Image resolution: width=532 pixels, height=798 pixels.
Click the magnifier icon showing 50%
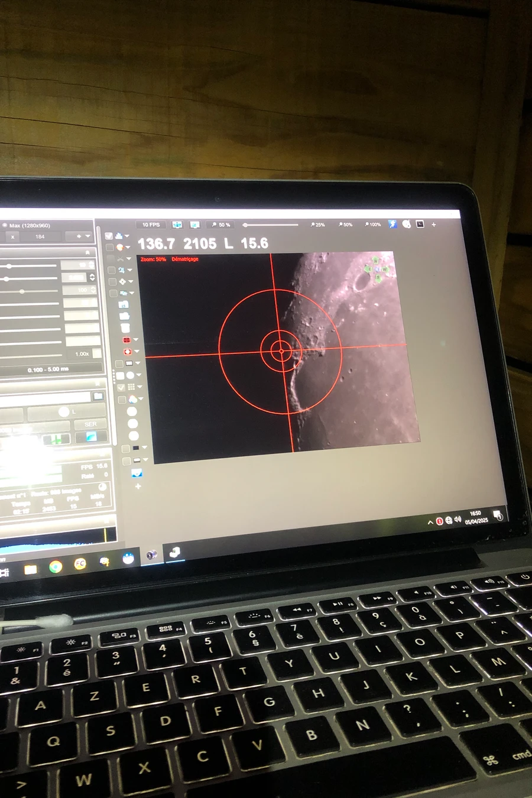point(219,225)
